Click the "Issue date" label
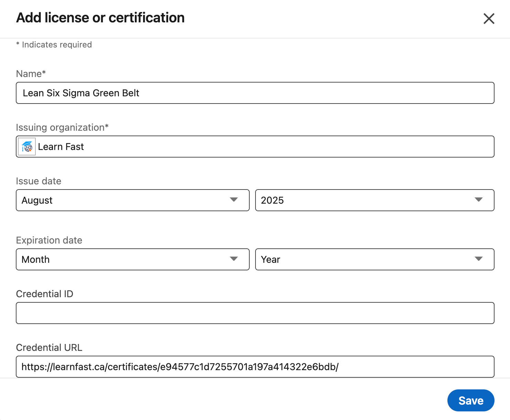The width and height of the screenshot is (510, 420). click(39, 181)
